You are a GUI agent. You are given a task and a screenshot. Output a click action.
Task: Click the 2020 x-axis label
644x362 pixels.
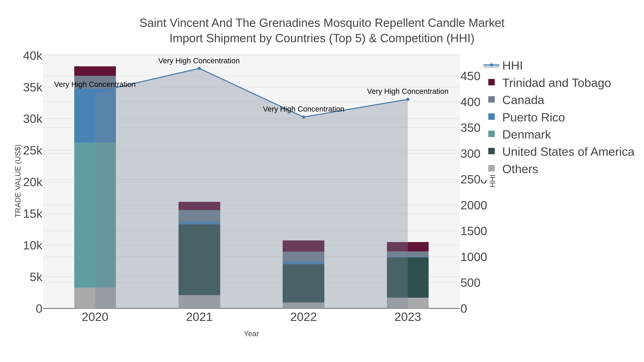click(x=95, y=317)
